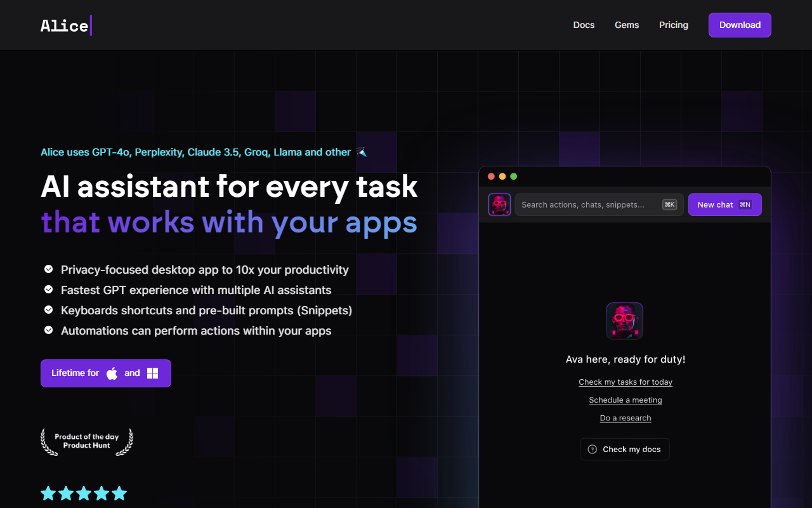Image resolution: width=812 pixels, height=508 pixels.
Task: Click the Product Hunt award badge
Action: pyautogui.click(x=87, y=441)
